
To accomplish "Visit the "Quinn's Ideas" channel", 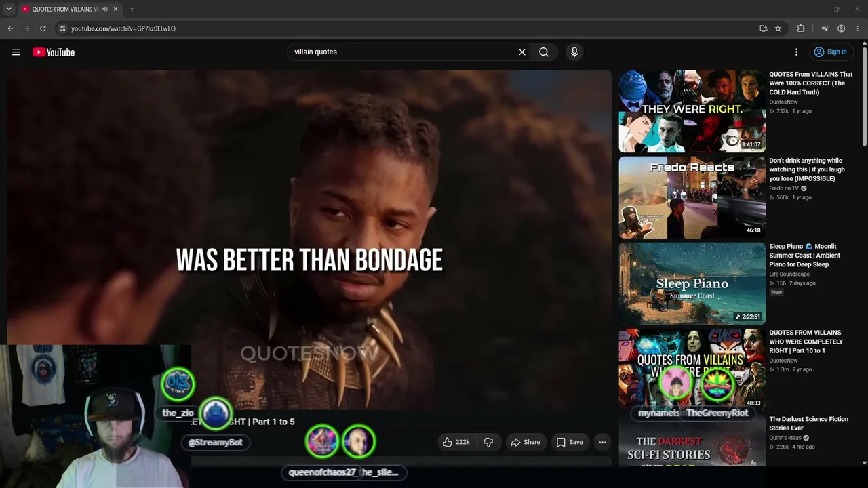I will point(785,438).
